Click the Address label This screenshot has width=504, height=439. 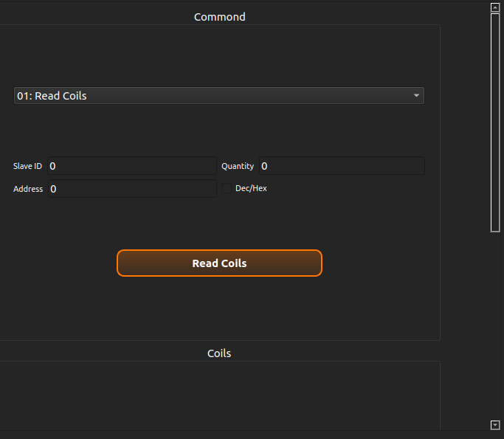28,189
